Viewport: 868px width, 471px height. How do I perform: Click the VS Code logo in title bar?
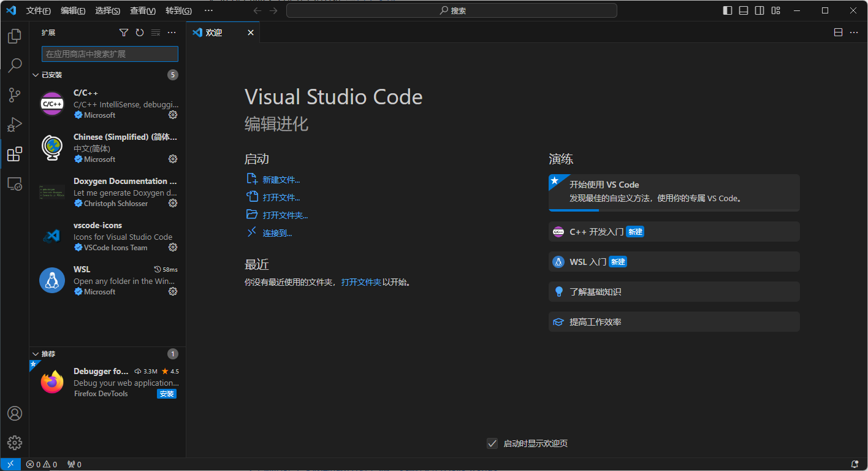10,10
